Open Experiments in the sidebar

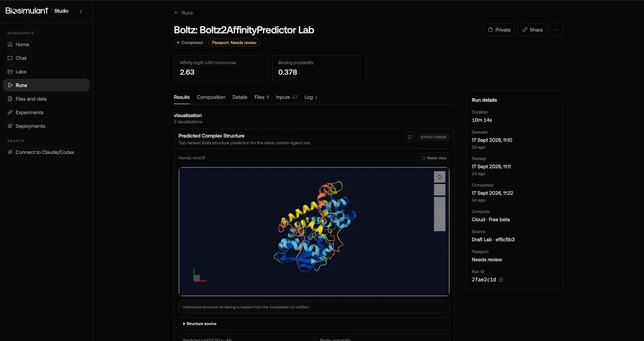pos(46,112)
